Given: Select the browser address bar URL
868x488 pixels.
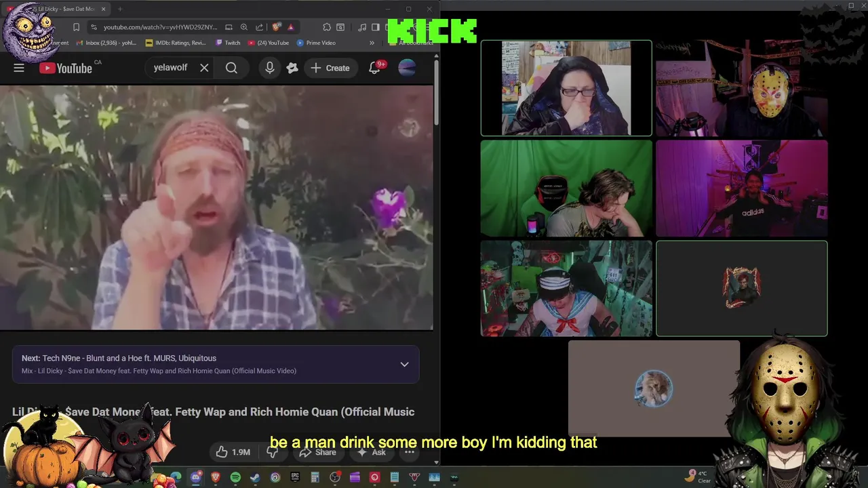Looking at the screenshot, I should pos(160,27).
